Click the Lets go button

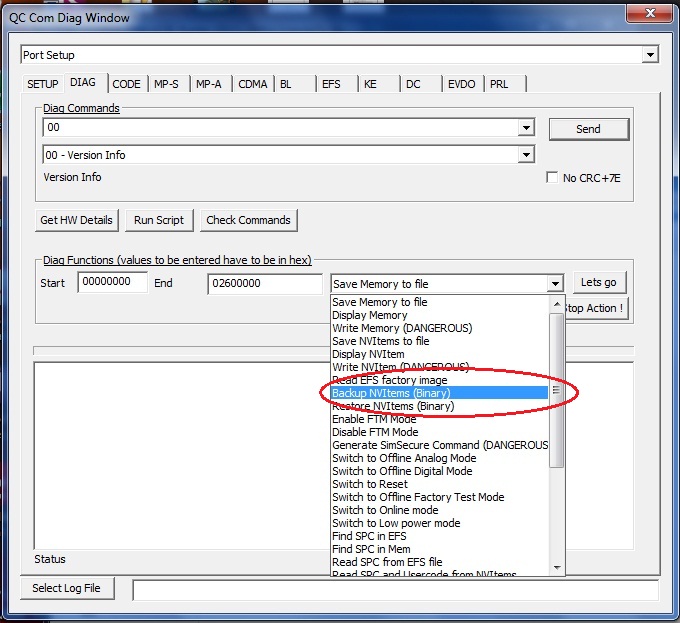tap(599, 282)
